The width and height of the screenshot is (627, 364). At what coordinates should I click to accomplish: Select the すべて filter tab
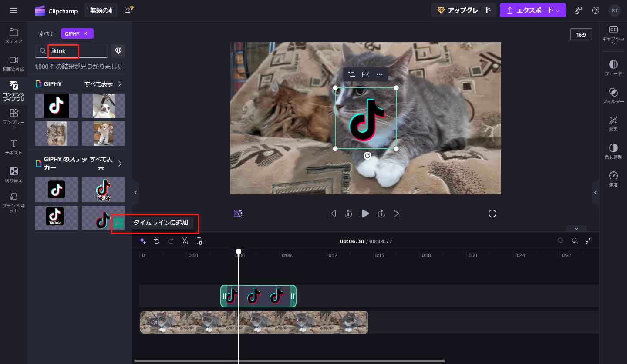point(47,34)
